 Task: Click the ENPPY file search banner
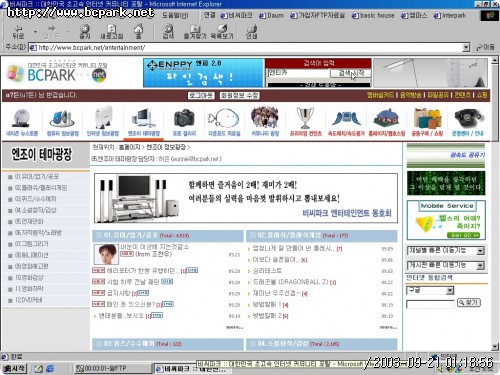204,73
